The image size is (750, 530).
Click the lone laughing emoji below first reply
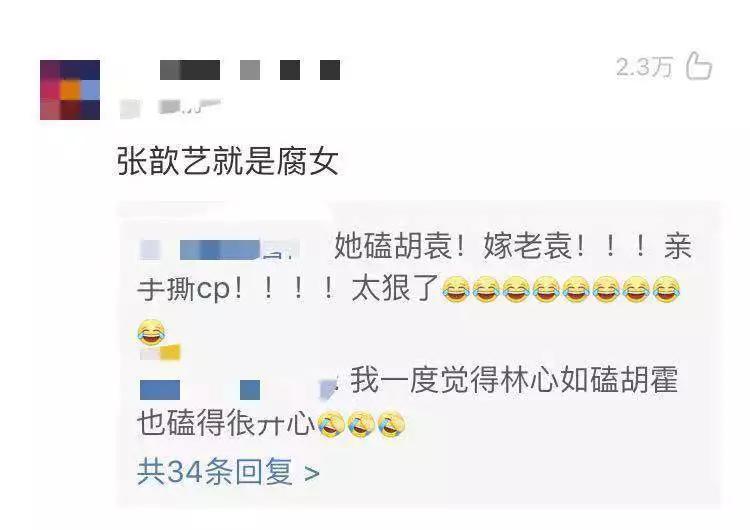(151, 332)
